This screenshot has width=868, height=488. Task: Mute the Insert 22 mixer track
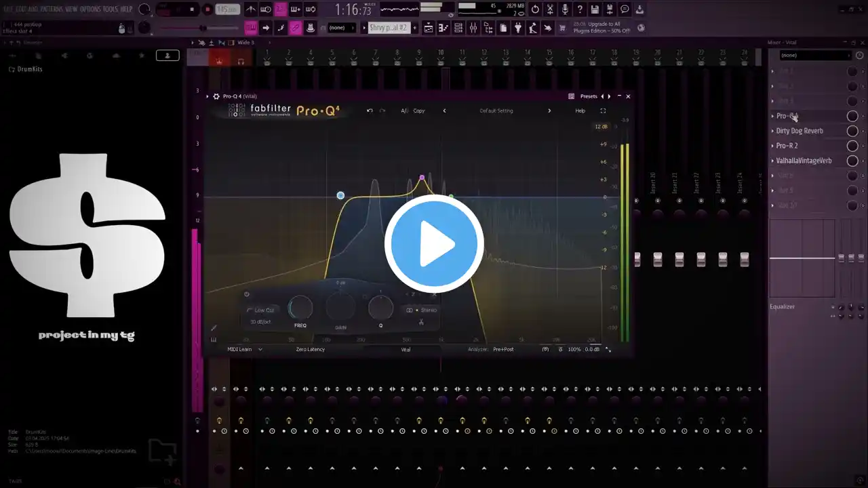[701, 201]
